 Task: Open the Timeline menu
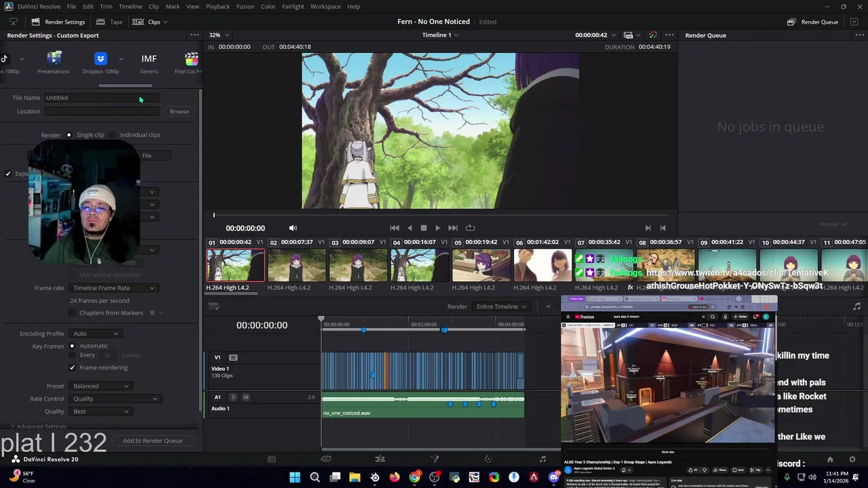(130, 6)
